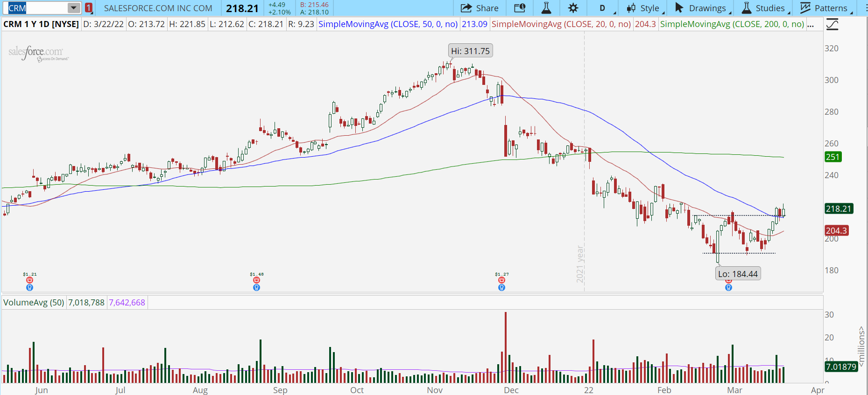Expand the symbol selector dropdown arrow
This screenshot has width=868, height=395.
click(x=74, y=8)
